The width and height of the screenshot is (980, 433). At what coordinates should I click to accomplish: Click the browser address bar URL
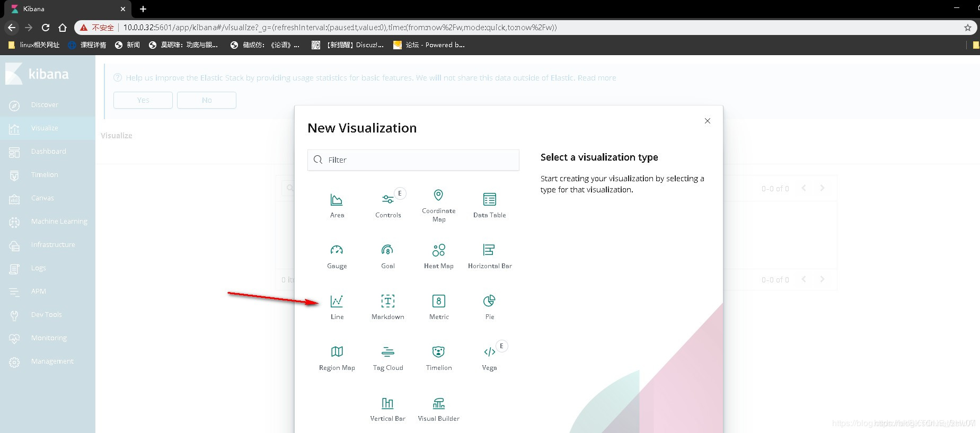pyautogui.click(x=340, y=28)
